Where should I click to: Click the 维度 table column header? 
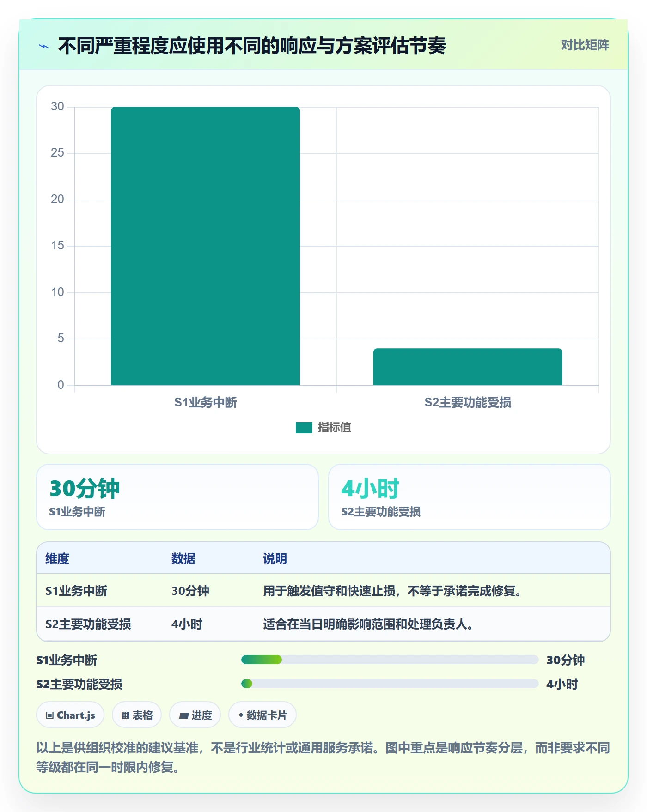coord(57,558)
